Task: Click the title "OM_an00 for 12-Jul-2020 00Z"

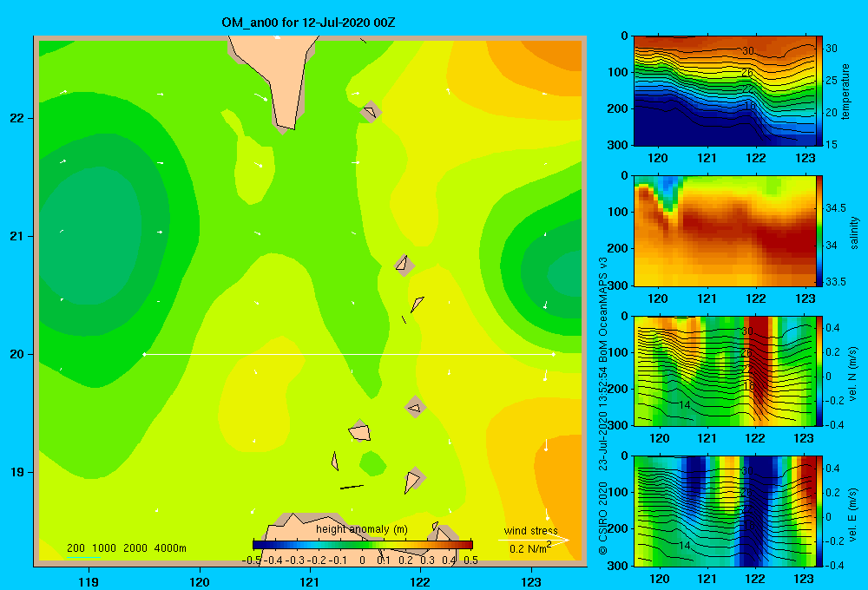Action: click(x=308, y=23)
